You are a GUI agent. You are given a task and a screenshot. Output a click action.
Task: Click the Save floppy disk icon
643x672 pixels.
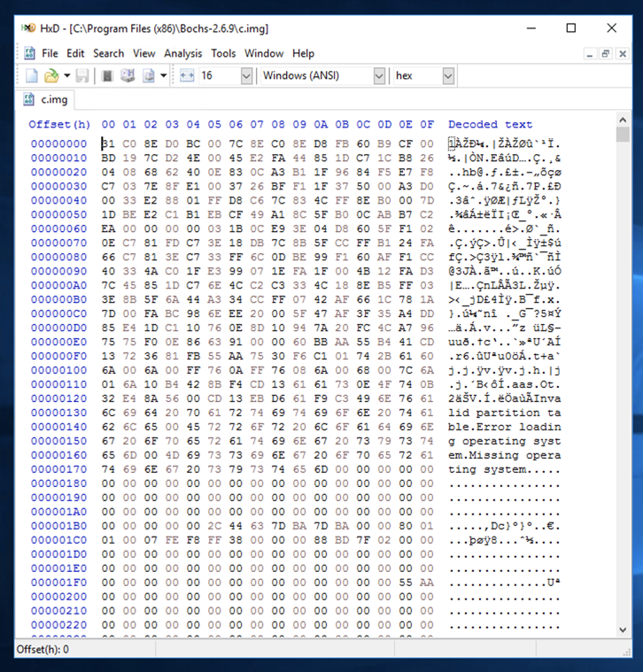point(81,76)
